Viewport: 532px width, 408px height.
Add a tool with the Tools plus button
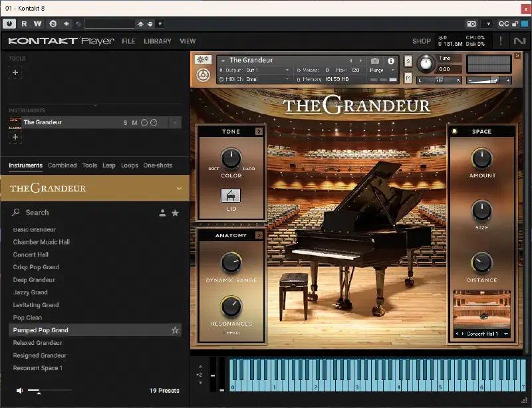click(15, 72)
